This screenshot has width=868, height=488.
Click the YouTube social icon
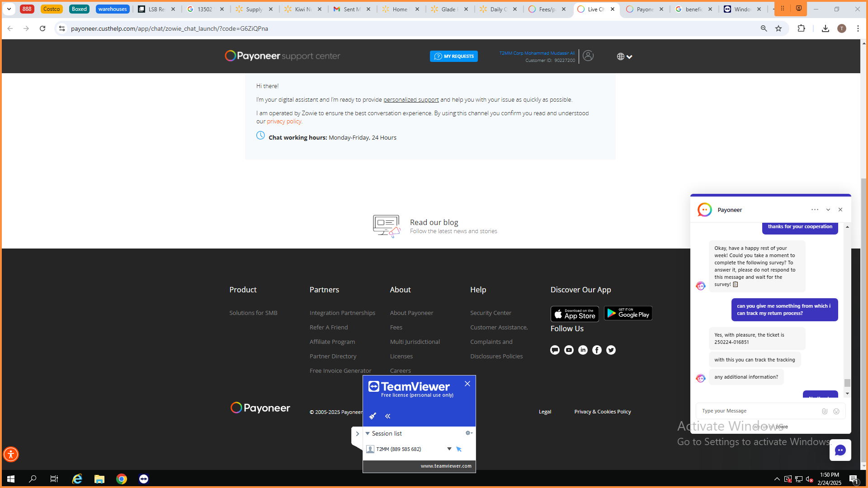point(569,350)
